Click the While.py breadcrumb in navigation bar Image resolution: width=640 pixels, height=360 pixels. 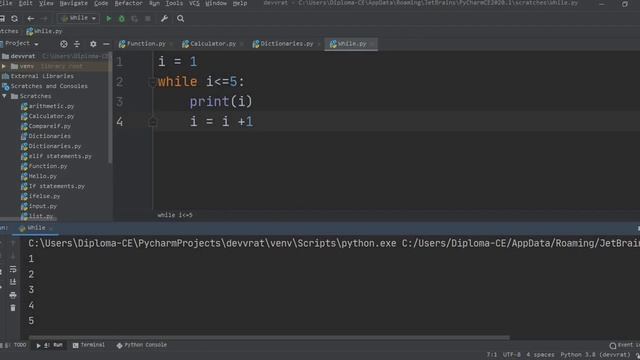click(44, 31)
